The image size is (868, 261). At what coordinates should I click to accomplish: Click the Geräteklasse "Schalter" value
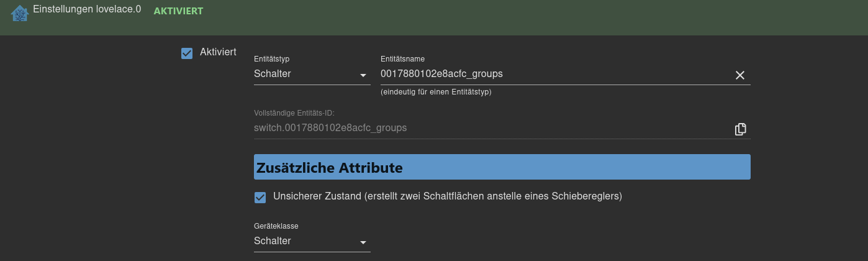(273, 241)
